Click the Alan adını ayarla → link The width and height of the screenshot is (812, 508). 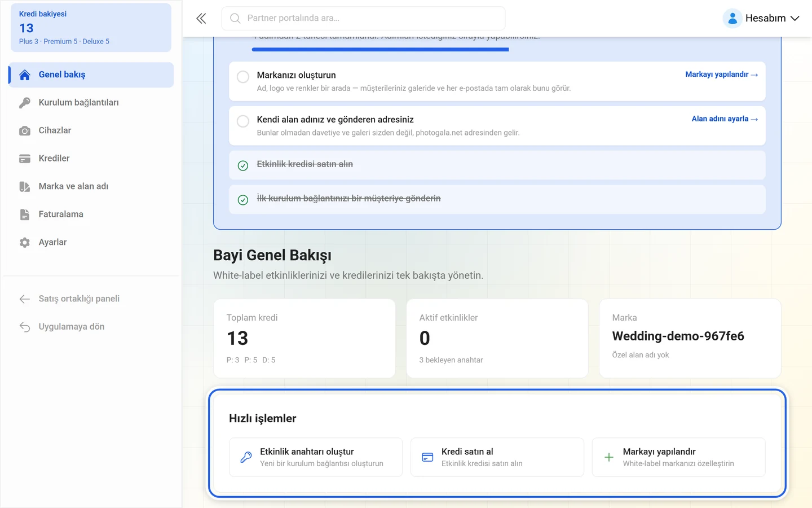(x=725, y=119)
